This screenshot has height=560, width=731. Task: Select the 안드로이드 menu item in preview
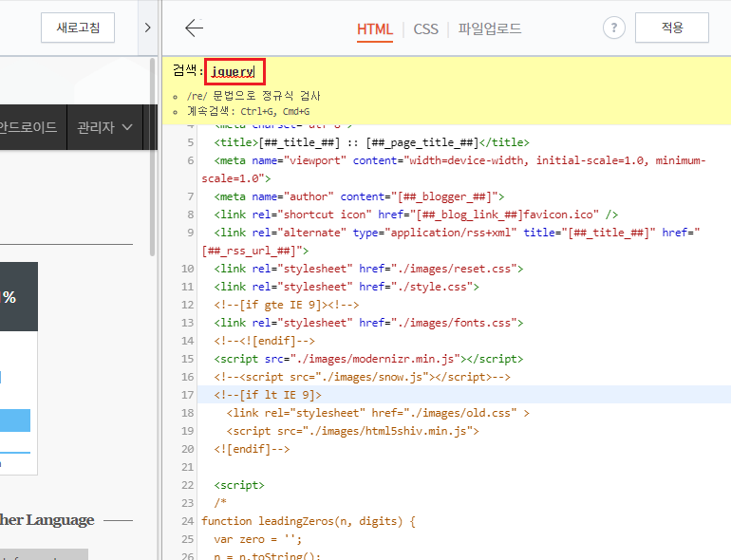click(x=28, y=127)
